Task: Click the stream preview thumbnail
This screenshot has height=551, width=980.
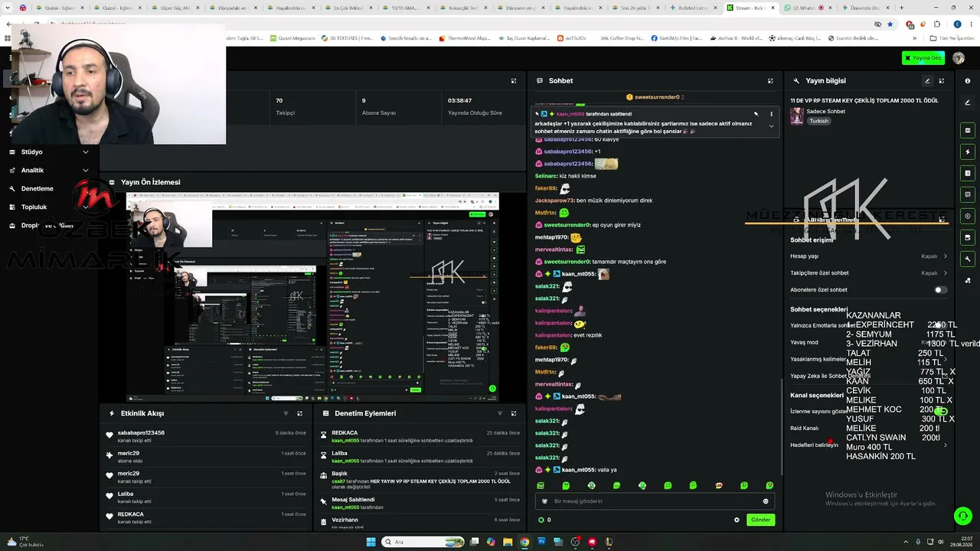Action: pyautogui.click(x=312, y=297)
